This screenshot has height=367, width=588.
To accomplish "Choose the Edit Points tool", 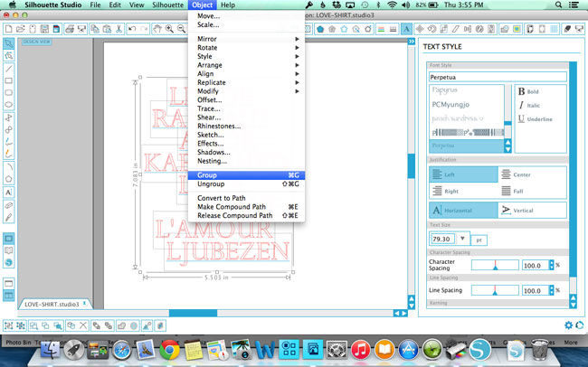I will (x=9, y=56).
